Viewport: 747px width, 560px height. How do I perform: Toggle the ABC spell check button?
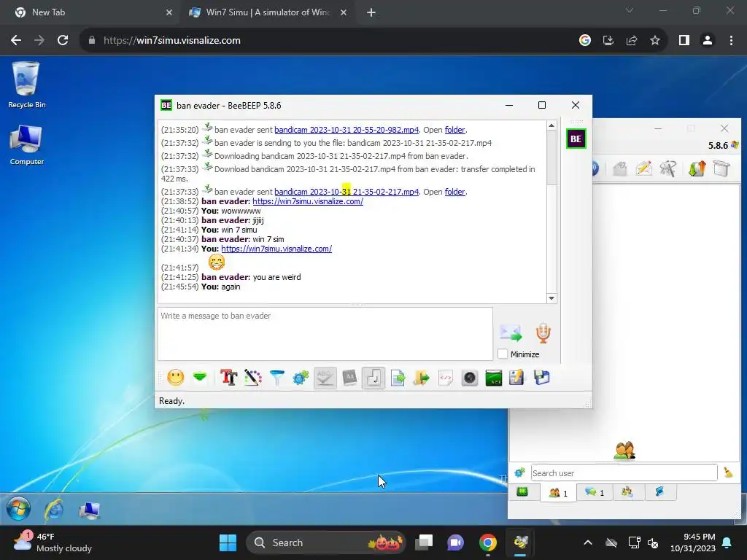tap(325, 378)
